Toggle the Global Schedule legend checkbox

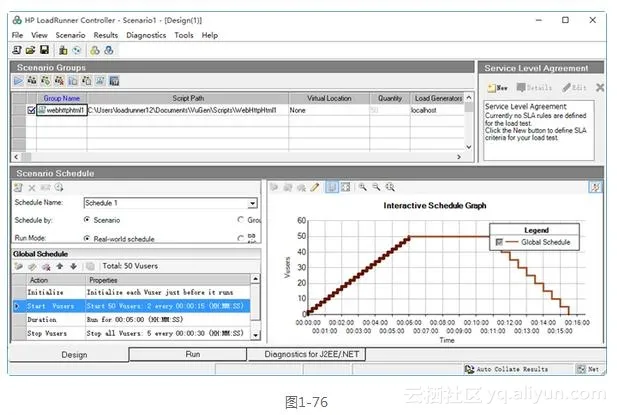pos(499,242)
